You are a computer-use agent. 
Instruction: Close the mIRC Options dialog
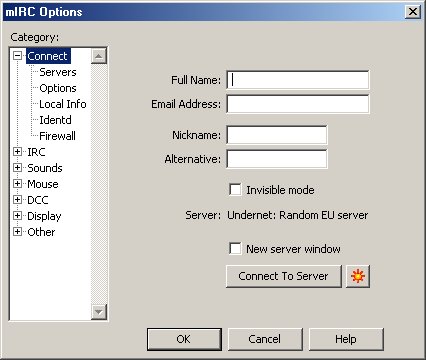click(413, 12)
